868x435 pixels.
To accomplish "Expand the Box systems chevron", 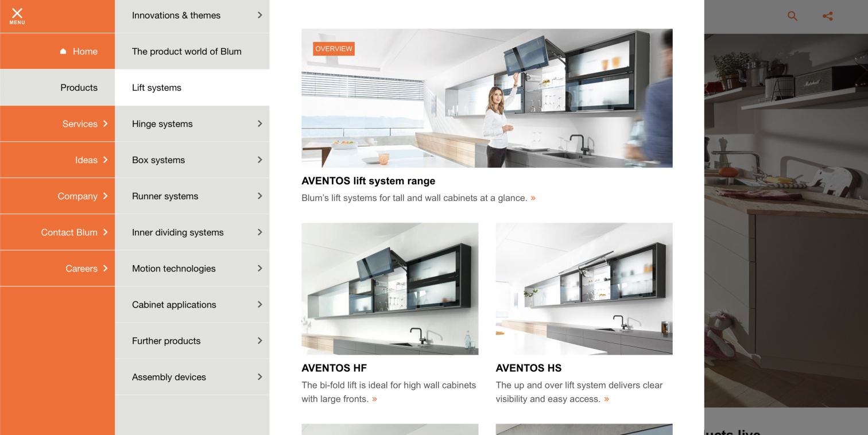I will pyautogui.click(x=259, y=160).
